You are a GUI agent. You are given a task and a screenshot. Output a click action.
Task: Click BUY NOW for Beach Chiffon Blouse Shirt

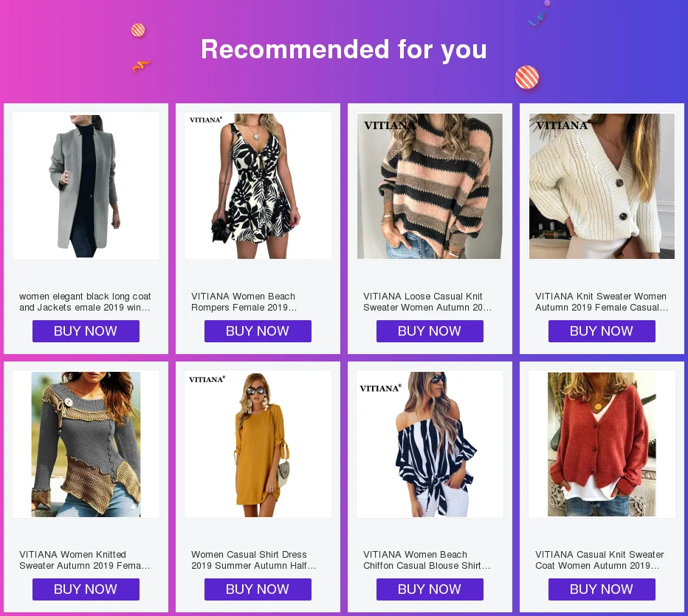tap(430, 589)
